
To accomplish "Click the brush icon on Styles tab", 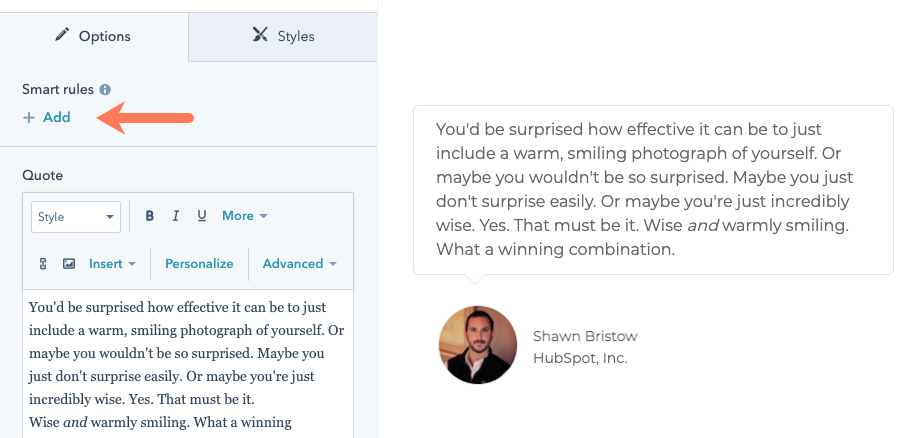I will click(x=260, y=35).
